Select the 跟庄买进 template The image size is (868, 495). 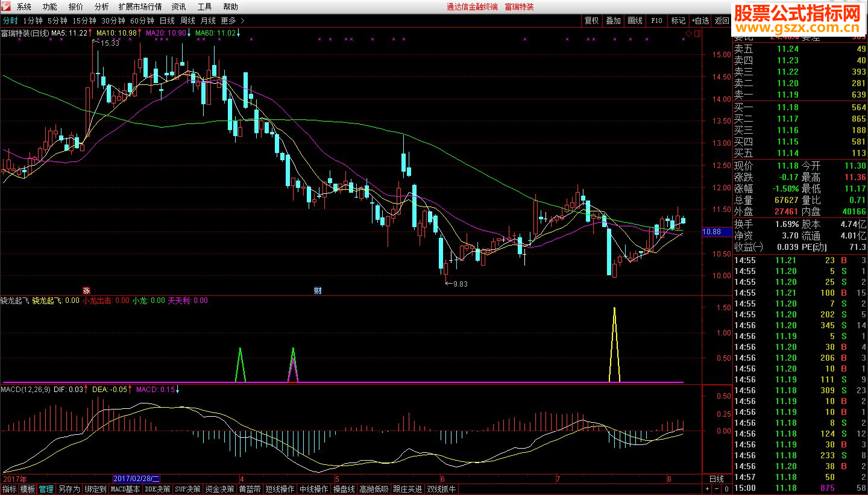click(x=408, y=490)
